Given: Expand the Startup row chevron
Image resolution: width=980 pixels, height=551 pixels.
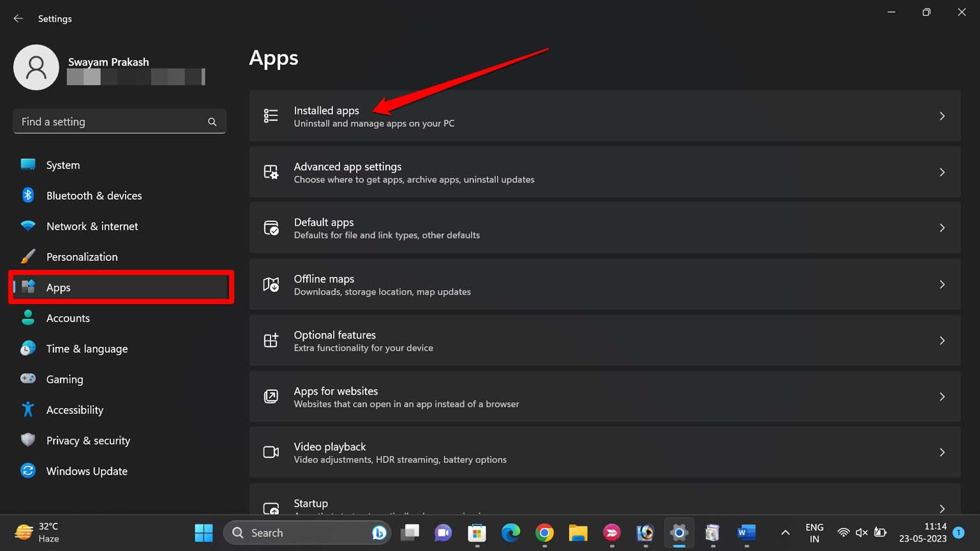Looking at the screenshot, I should coord(942,508).
